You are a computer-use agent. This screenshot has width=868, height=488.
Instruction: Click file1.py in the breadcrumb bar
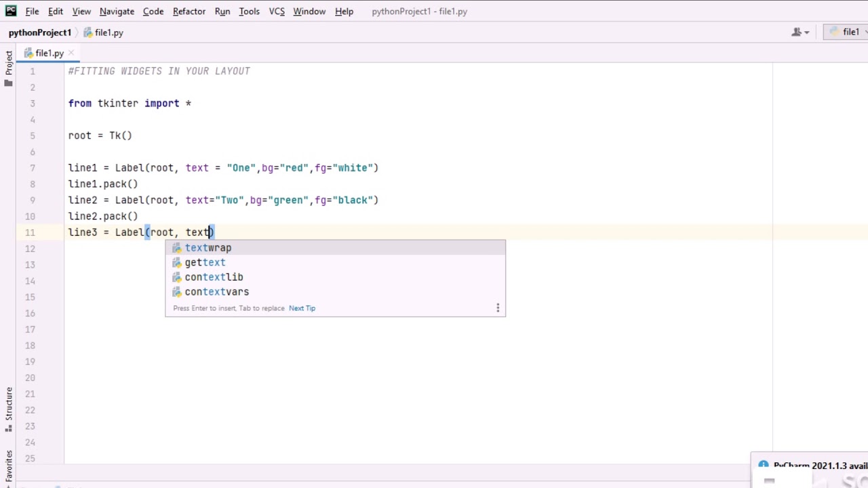click(103, 33)
